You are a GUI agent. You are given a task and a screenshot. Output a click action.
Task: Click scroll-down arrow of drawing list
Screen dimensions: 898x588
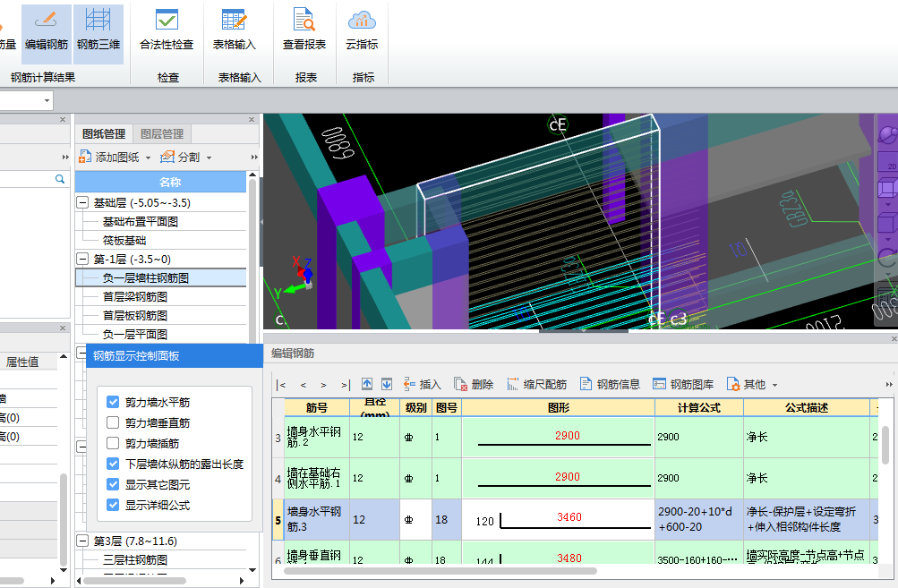pyautogui.click(x=252, y=570)
